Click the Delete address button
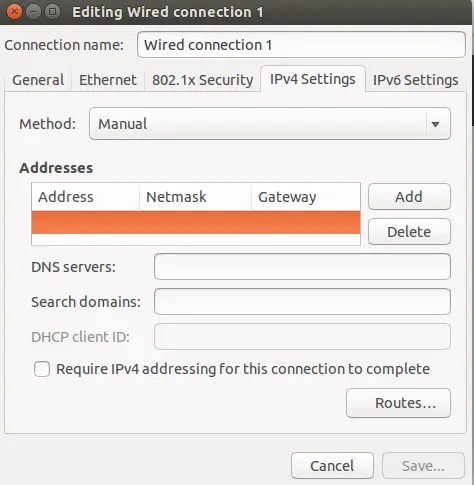This screenshot has width=474, height=485. [409, 232]
